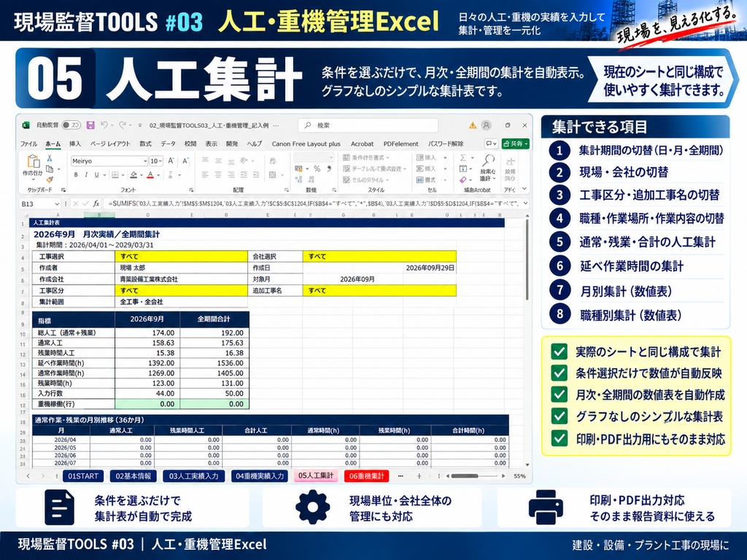
Task: Click the Save icon in the quick access toolbar
Action: pyautogui.click(x=90, y=125)
